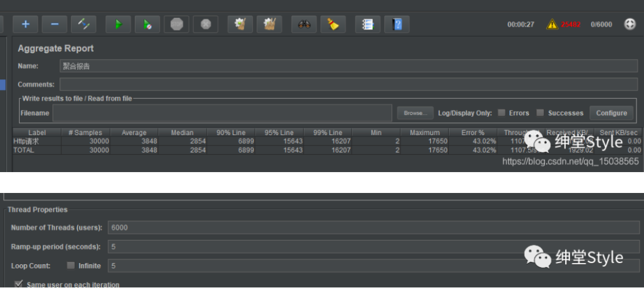
Task: Click the Maximum column header
Action: 425,132
